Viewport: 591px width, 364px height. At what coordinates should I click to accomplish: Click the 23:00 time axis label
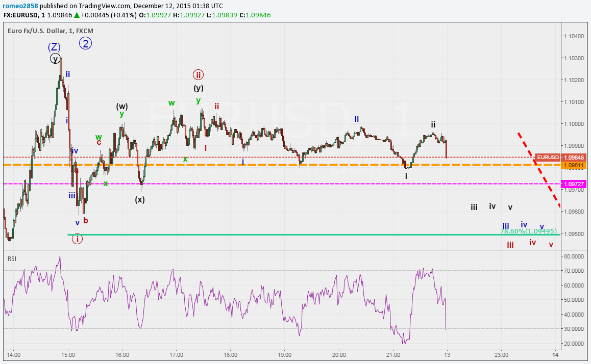501,355
